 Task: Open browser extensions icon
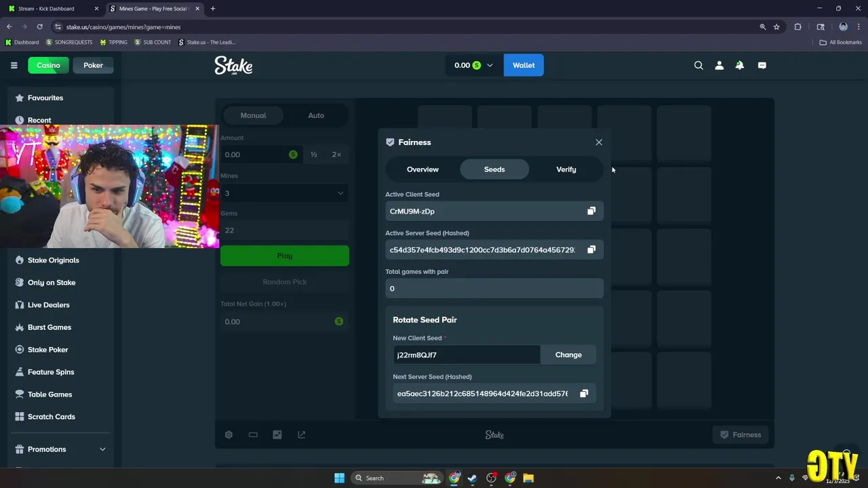click(x=797, y=27)
